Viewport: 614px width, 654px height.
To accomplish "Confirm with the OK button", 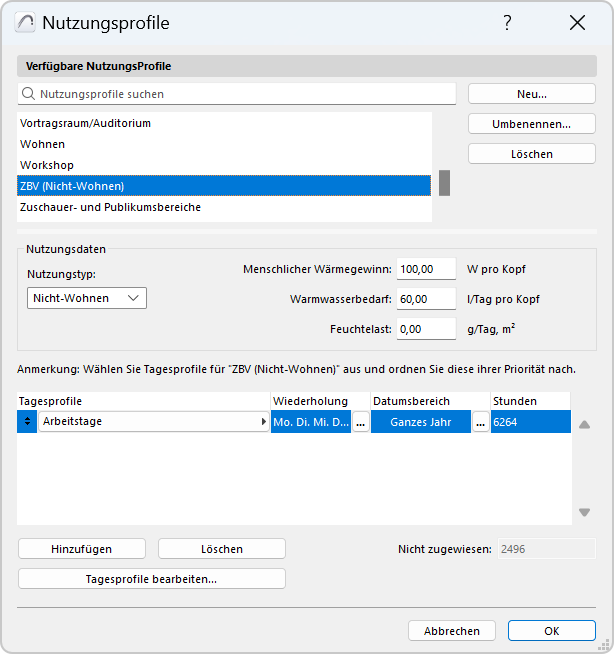I will pos(551,631).
